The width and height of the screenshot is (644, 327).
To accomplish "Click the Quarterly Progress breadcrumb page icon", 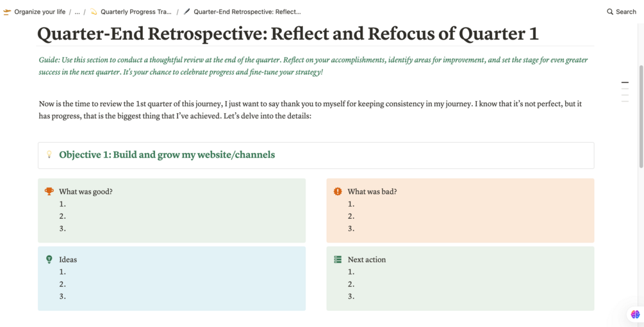I will 94,12.
